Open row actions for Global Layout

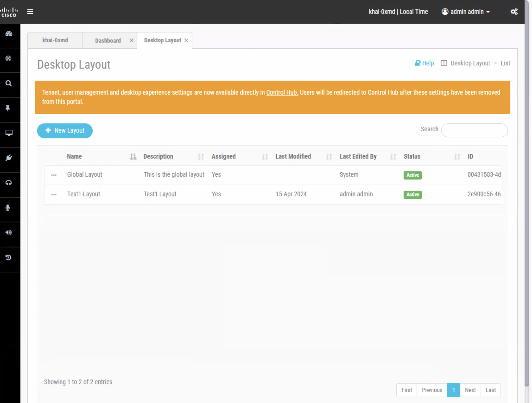(x=54, y=175)
